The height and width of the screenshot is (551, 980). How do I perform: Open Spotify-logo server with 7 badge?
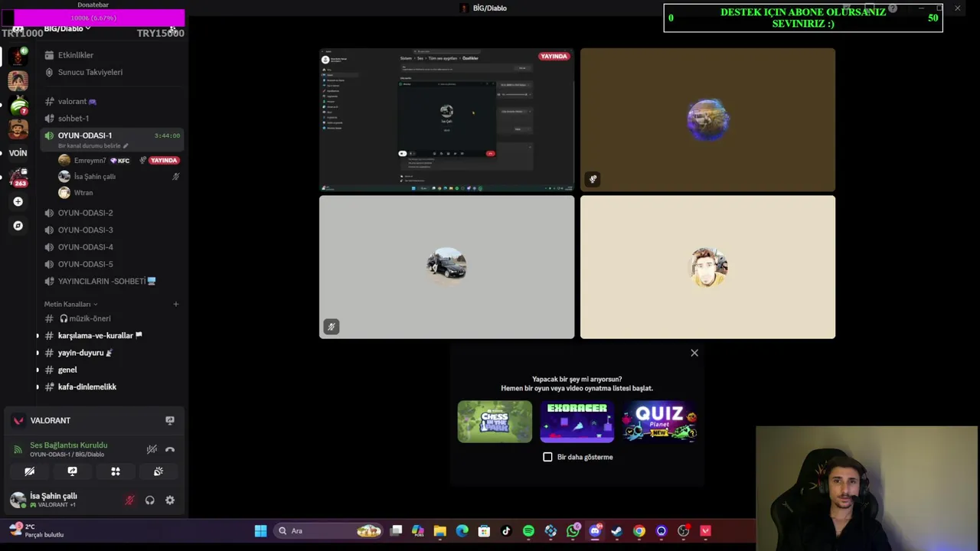click(x=18, y=105)
